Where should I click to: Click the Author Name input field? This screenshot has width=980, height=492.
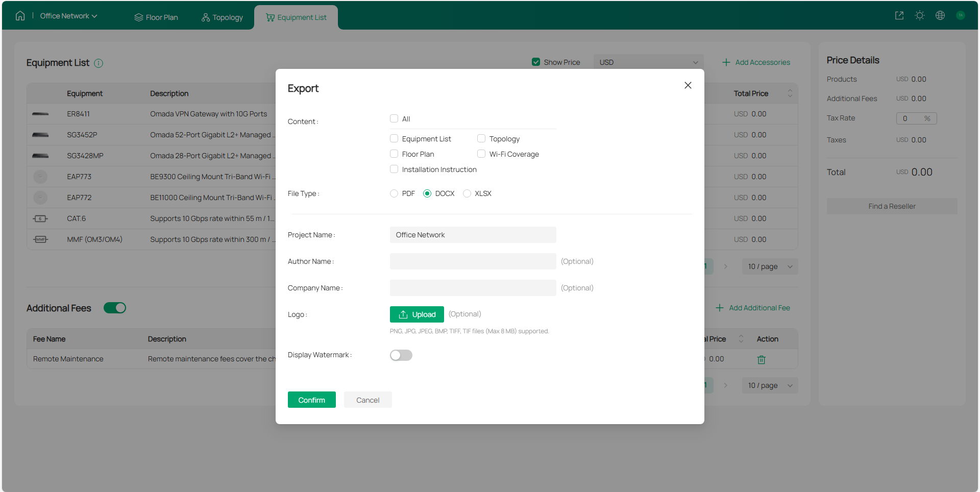point(473,261)
